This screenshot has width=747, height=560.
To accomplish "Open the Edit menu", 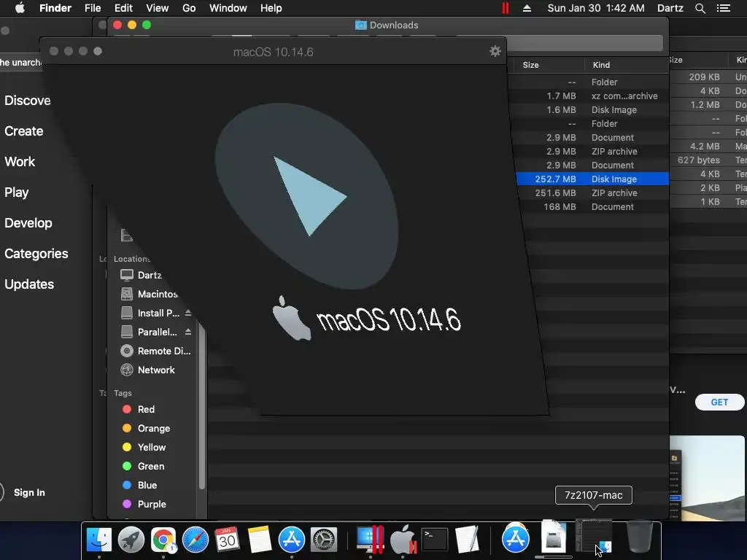I will coord(123,8).
